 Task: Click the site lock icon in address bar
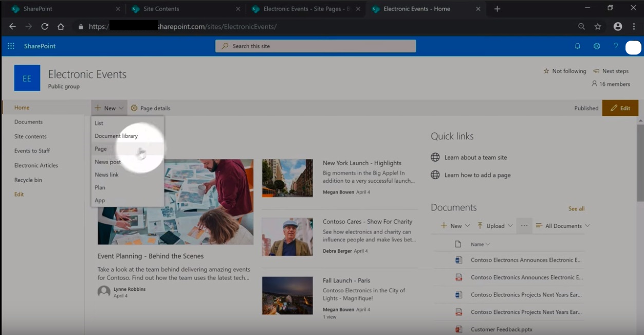click(x=81, y=27)
